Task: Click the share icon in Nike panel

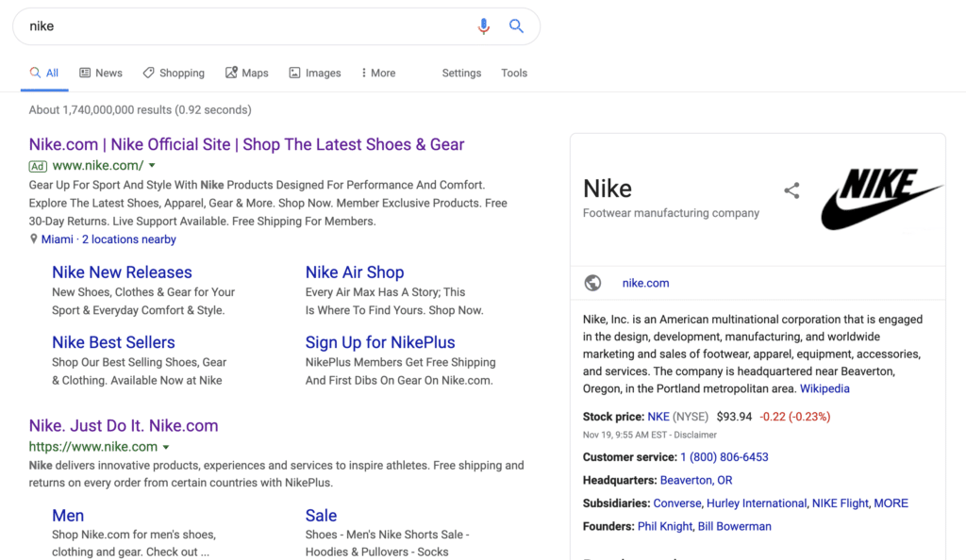Action: pyautogui.click(x=791, y=190)
